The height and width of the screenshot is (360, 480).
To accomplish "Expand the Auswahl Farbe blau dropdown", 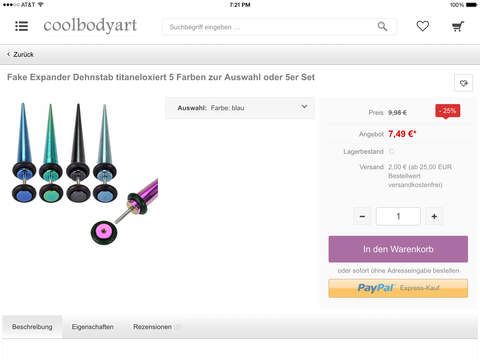I will coord(240,108).
